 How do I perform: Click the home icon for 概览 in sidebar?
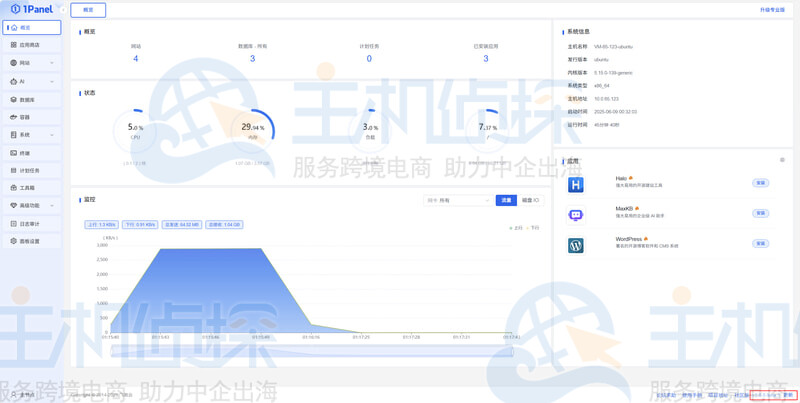tap(14, 28)
